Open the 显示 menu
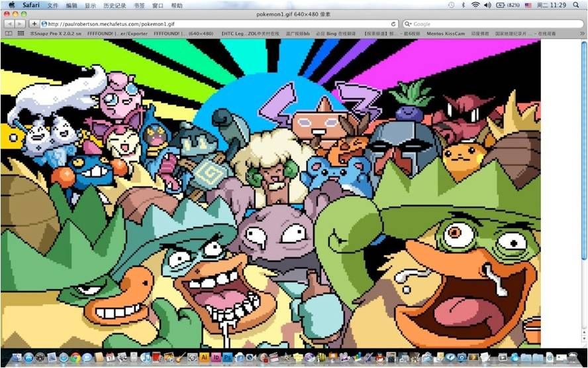The height and width of the screenshot is (368, 588). pyautogui.click(x=90, y=5)
